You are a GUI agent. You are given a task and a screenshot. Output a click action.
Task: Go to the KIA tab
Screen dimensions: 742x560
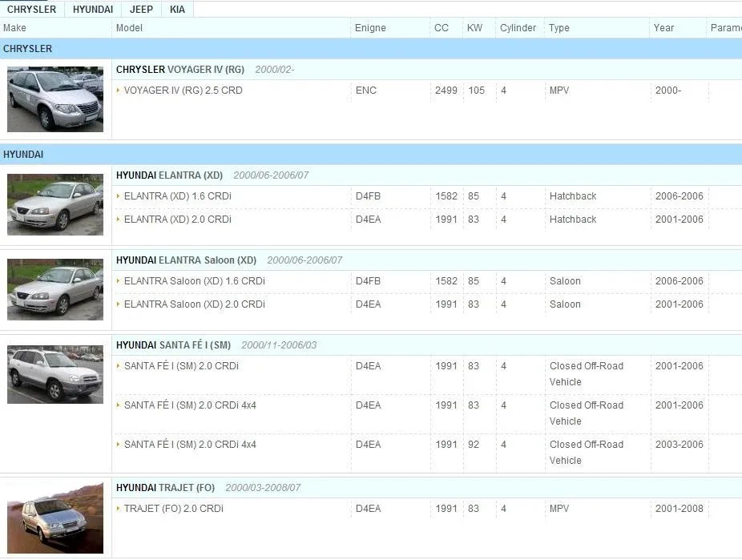tap(177, 9)
